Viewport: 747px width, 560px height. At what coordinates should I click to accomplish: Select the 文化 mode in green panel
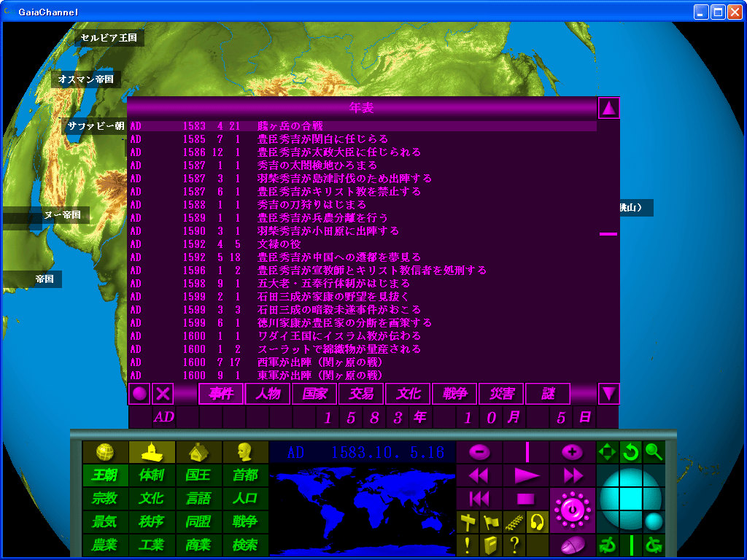152,499
